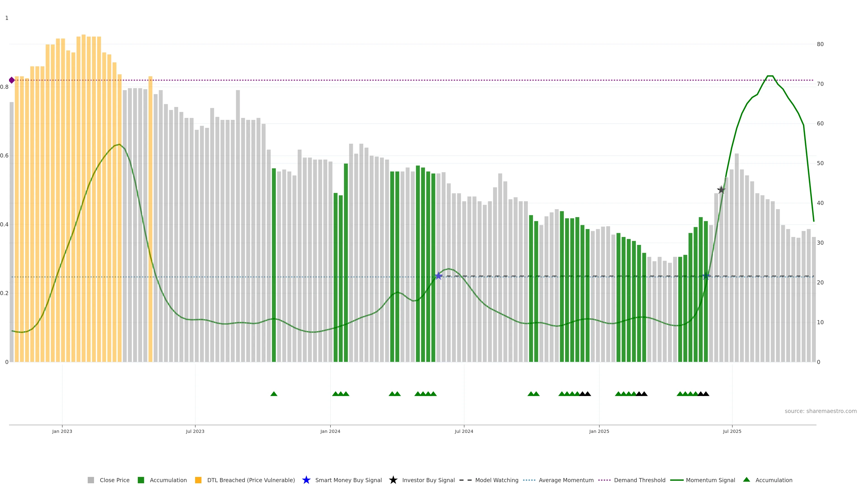The width and height of the screenshot is (868, 488).
Task: Click the blue Smart Money star near Jul 2024
Action: [x=438, y=276]
